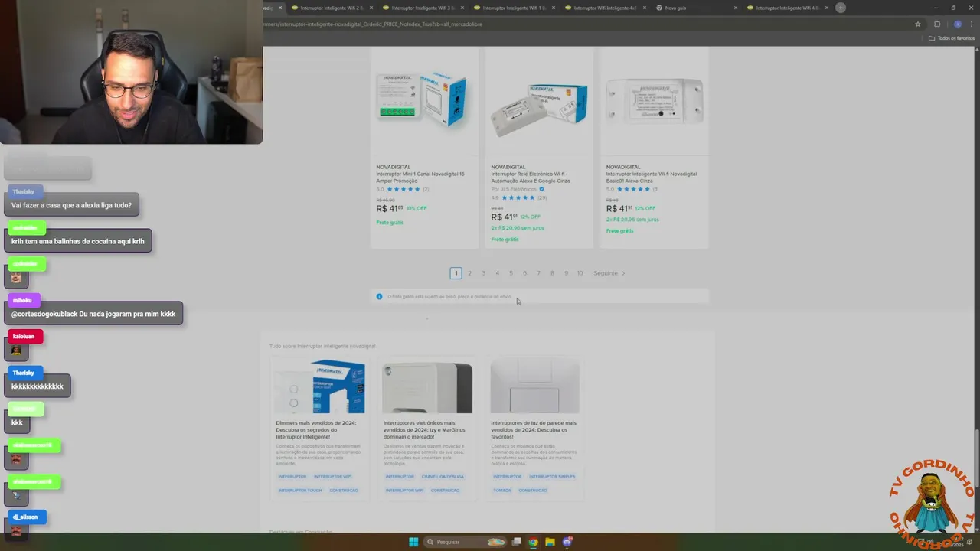Image resolution: width=980 pixels, height=551 pixels.
Task: Open the Dimmers mais vendidos article image
Action: tap(320, 387)
